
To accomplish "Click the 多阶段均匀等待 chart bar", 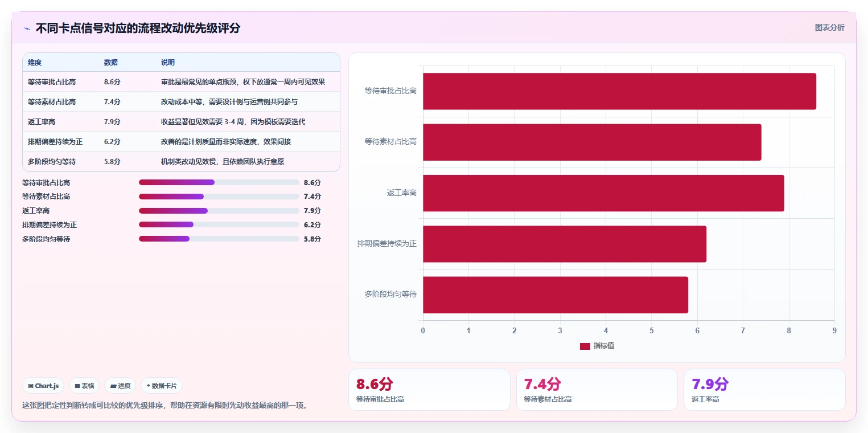I will pyautogui.click(x=556, y=295).
